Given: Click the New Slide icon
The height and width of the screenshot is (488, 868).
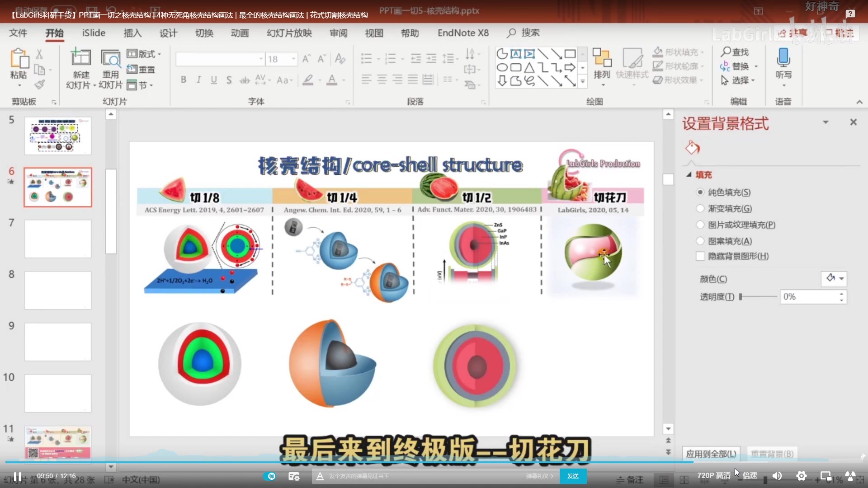Looking at the screenshot, I should click(x=81, y=58).
